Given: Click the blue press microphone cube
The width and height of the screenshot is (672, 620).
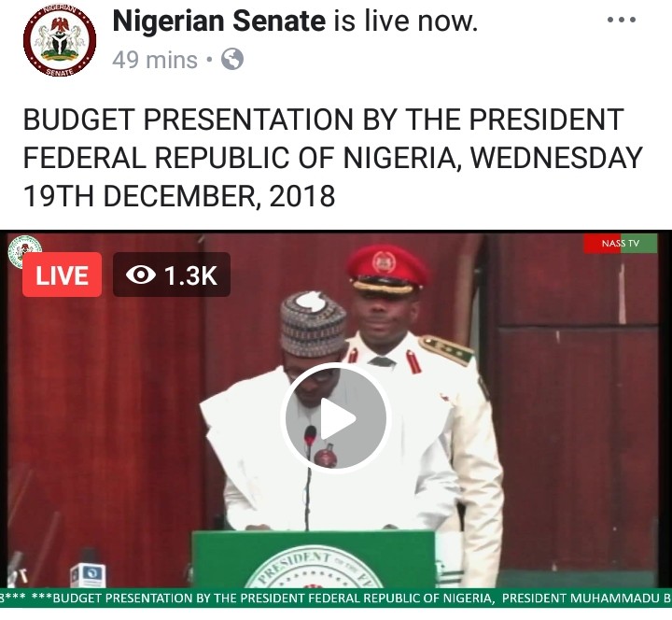Looking at the screenshot, I should pos(89,573).
